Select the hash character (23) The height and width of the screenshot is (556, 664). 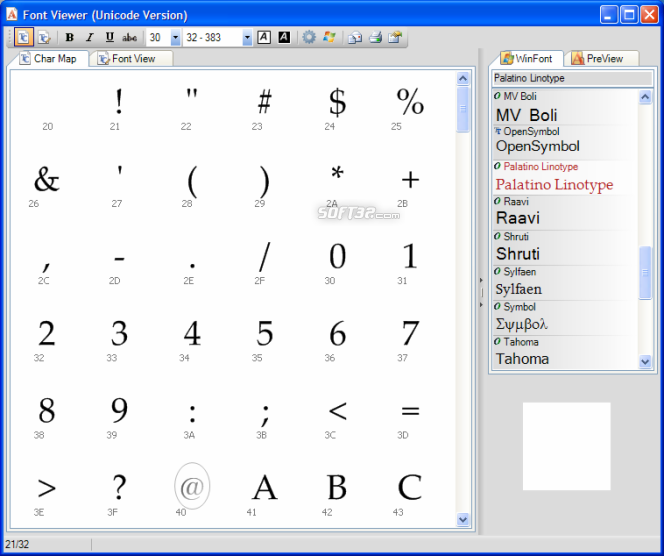click(264, 102)
